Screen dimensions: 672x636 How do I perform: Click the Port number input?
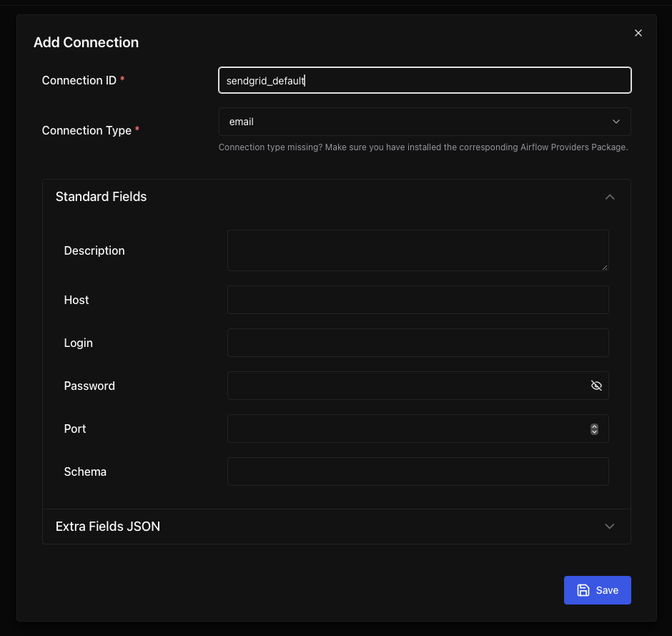(x=407, y=429)
